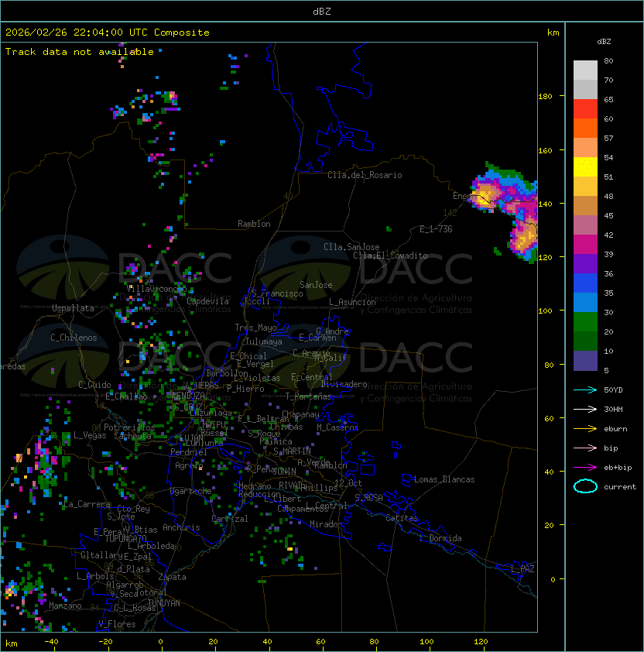
Task: Click the 'MENDOZA' city label
Action: [x=188, y=395]
